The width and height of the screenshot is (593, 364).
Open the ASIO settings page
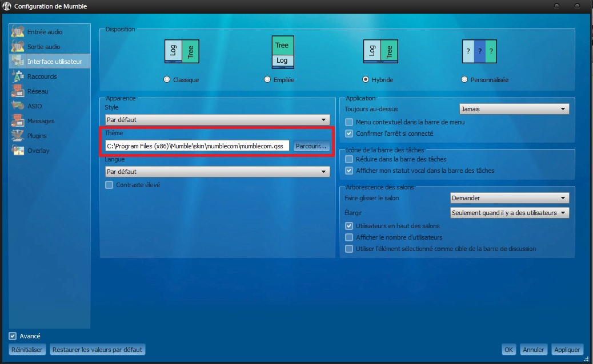pos(50,106)
